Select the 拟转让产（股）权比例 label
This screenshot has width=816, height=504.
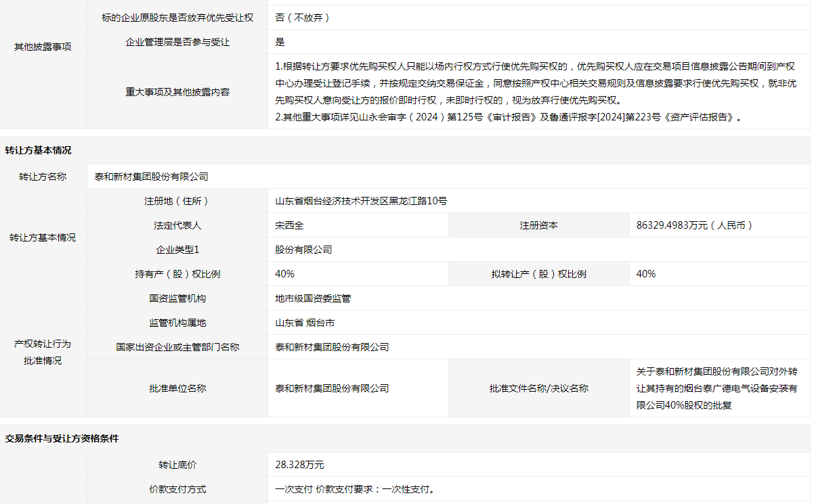[x=539, y=274]
